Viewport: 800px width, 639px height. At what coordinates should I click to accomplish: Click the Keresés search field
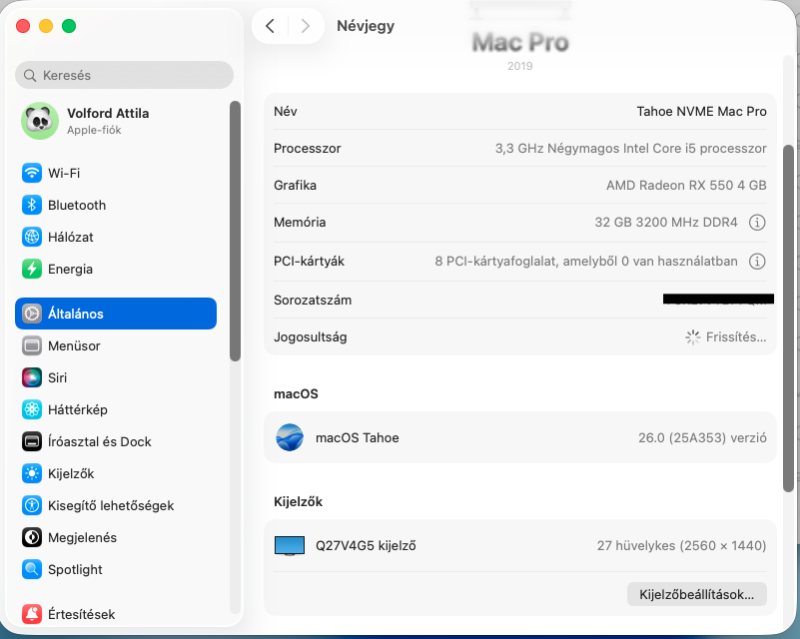pos(124,76)
